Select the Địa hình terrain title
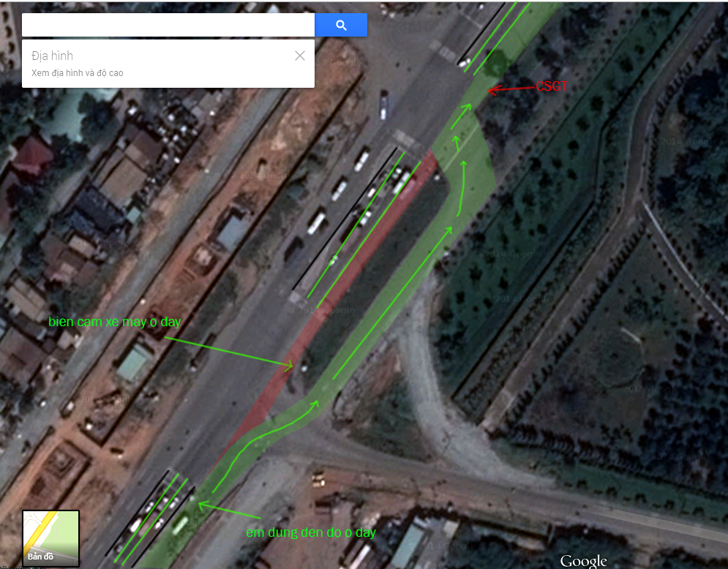The width and height of the screenshot is (728, 569). pos(52,56)
